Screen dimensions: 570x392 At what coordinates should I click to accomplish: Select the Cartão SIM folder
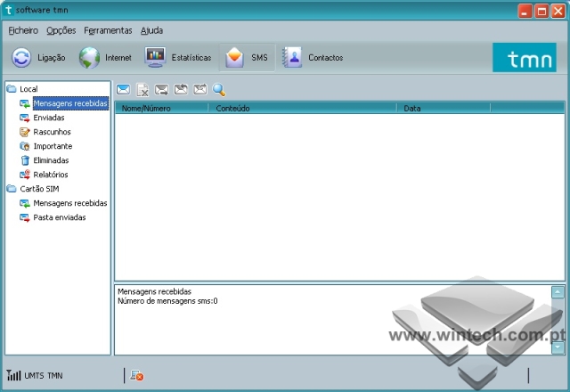click(39, 189)
